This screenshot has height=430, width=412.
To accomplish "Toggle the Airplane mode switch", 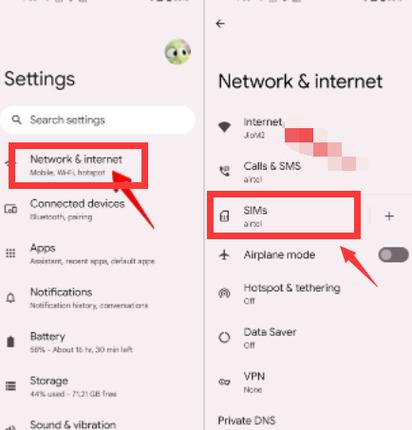I will point(393,255).
